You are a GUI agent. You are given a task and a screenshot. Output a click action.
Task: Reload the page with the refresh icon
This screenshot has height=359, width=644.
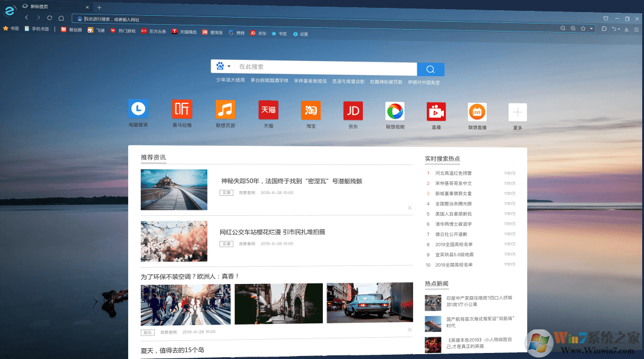pos(50,18)
